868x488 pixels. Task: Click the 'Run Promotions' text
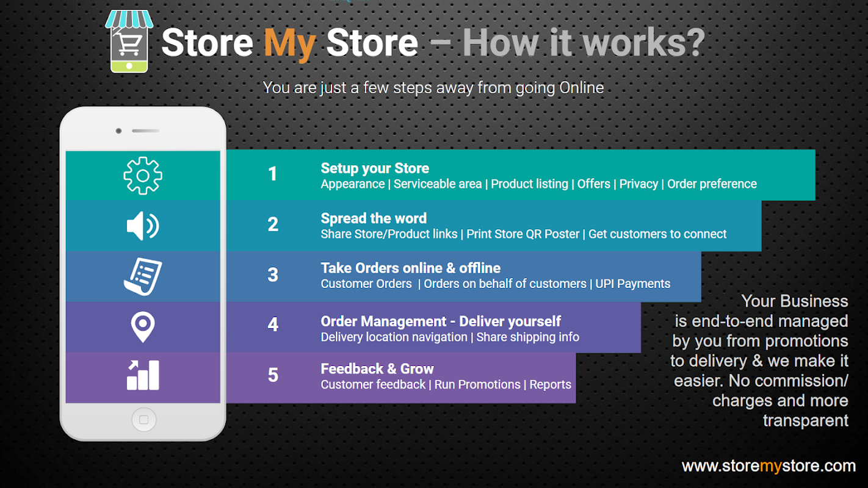[477, 385]
